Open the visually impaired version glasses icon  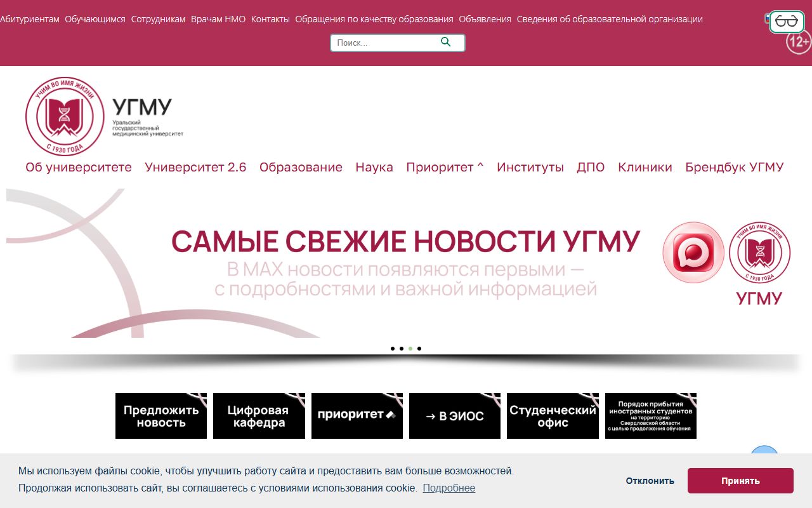pyautogui.click(x=787, y=22)
